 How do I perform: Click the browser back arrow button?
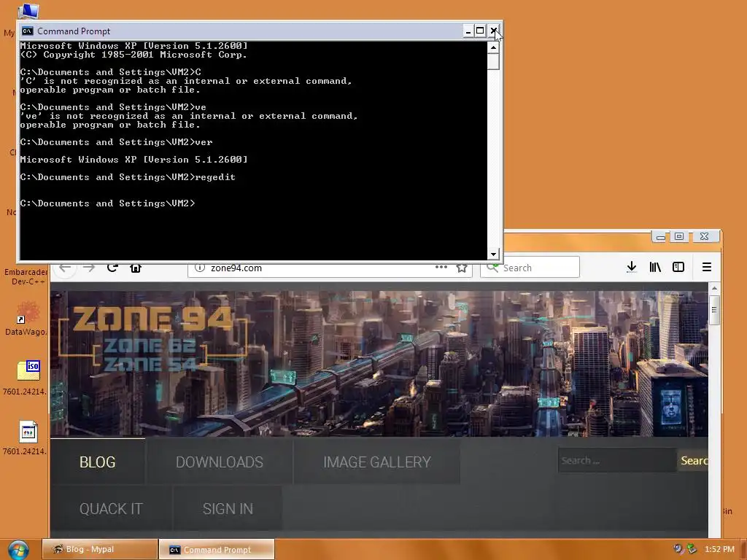(65, 268)
